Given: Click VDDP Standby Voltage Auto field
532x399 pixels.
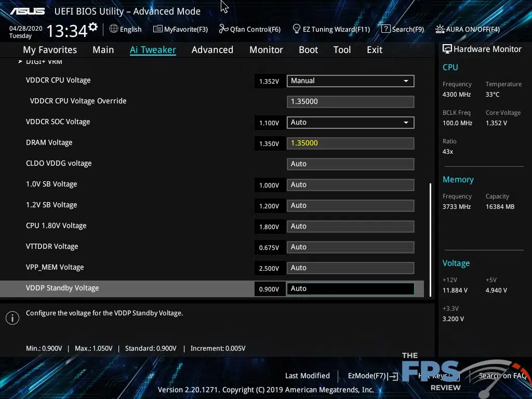Looking at the screenshot, I should tap(351, 289).
